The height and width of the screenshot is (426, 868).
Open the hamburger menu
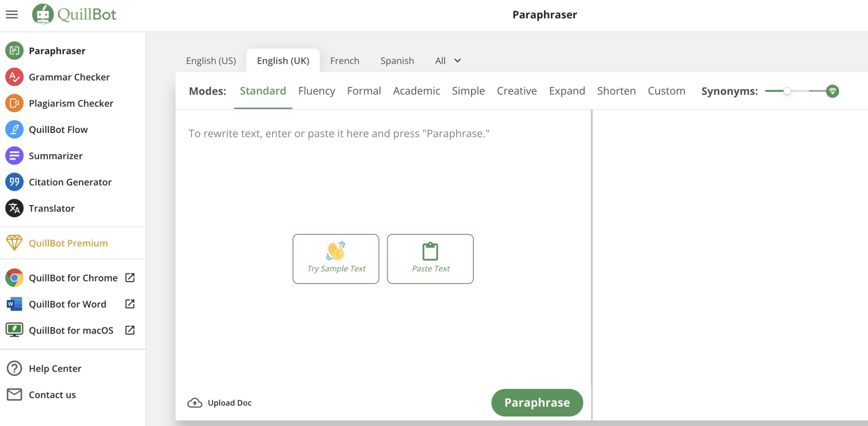click(x=12, y=15)
